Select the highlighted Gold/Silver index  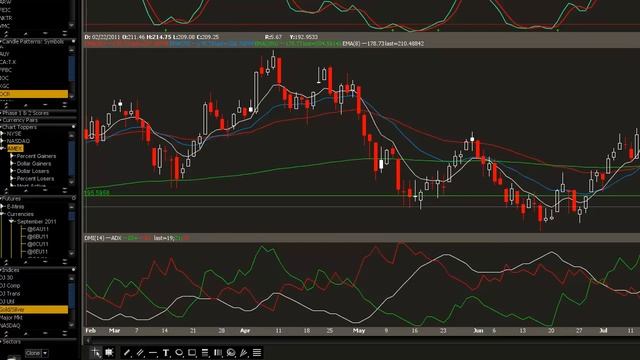pos(34,310)
